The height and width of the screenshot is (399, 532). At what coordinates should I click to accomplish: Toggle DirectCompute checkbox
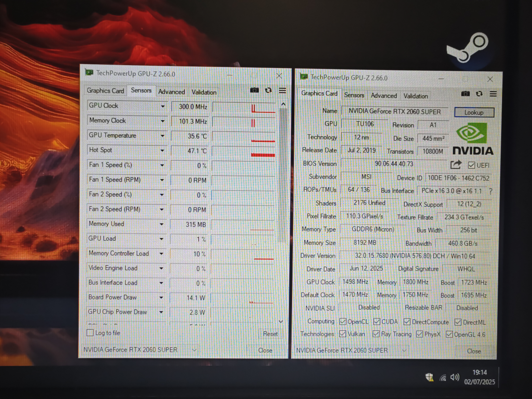click(x=407, y=322)
